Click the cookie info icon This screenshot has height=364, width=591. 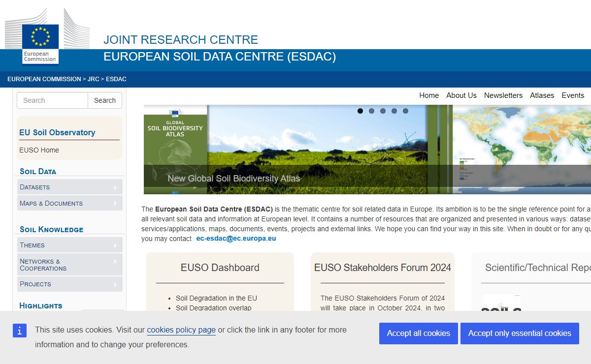click(19, 331)
